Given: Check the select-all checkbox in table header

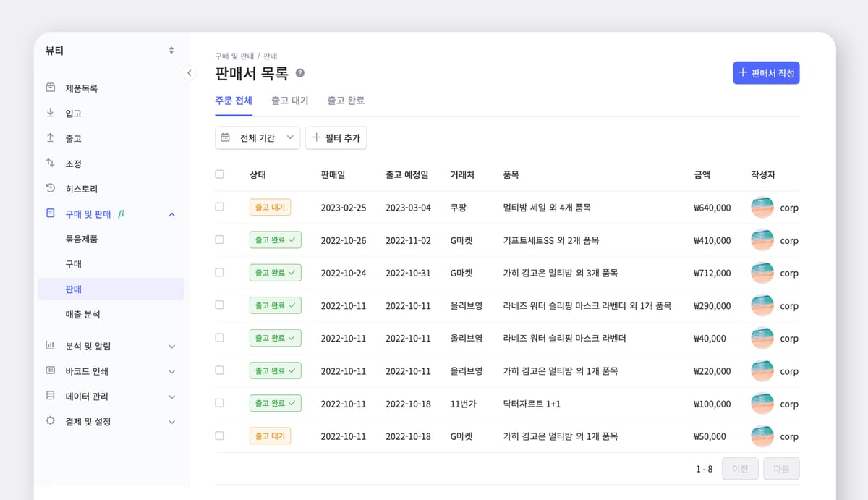Looking at the screenshot, I should tap(219, 174).
